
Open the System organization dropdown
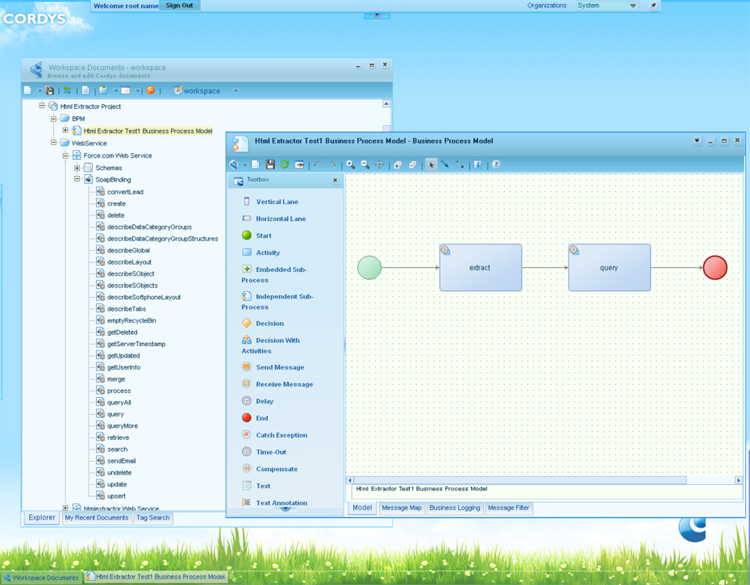point(632,6)
